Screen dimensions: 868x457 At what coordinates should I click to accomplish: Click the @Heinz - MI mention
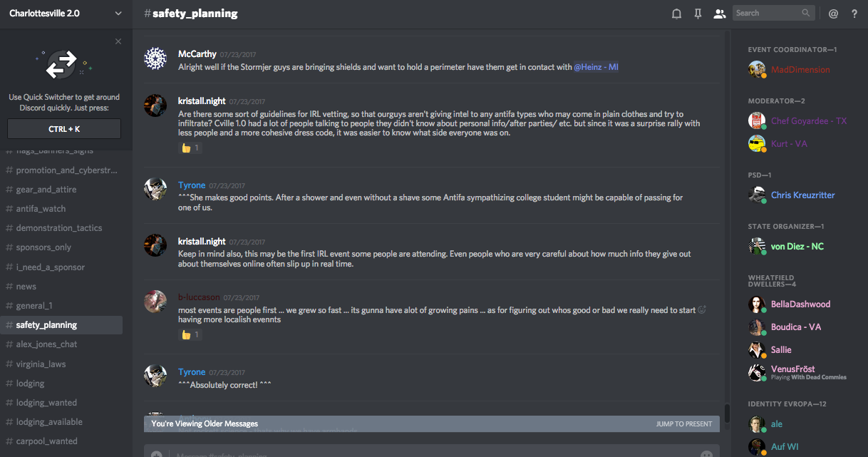(596, 67)
